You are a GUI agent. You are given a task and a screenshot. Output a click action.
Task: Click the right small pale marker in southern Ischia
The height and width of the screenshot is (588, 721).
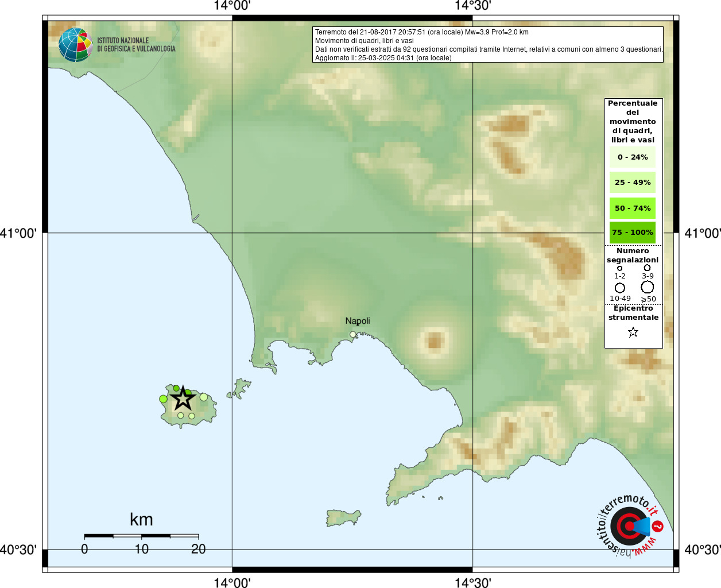pyautogui.click(x=192, y=416)
